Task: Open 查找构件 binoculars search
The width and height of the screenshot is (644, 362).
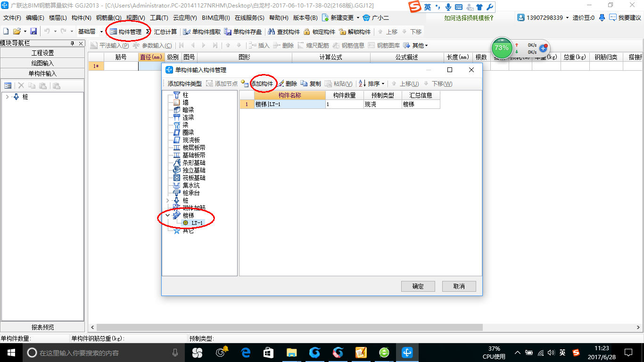Action: tap(284, 32)
